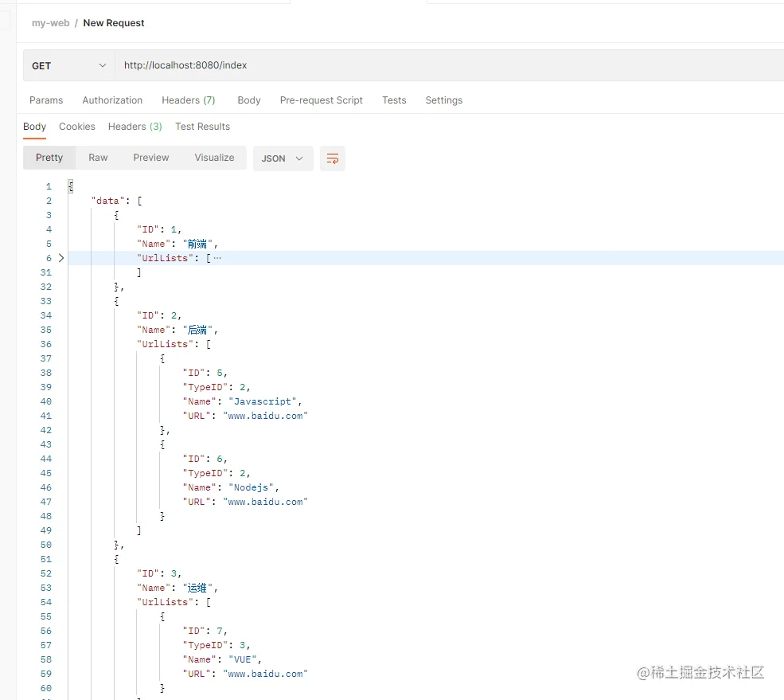
Task: Switch to the Tests tab
Action: [394, 100]
